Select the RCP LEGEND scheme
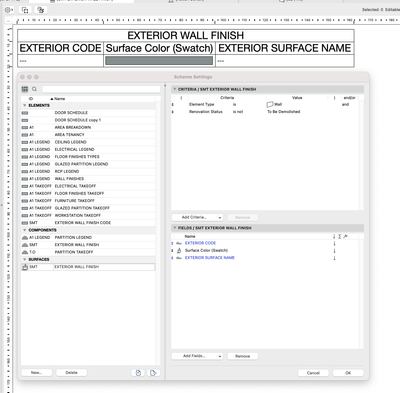400x393 pixels. pyautogui.click(x=88, y=171)
